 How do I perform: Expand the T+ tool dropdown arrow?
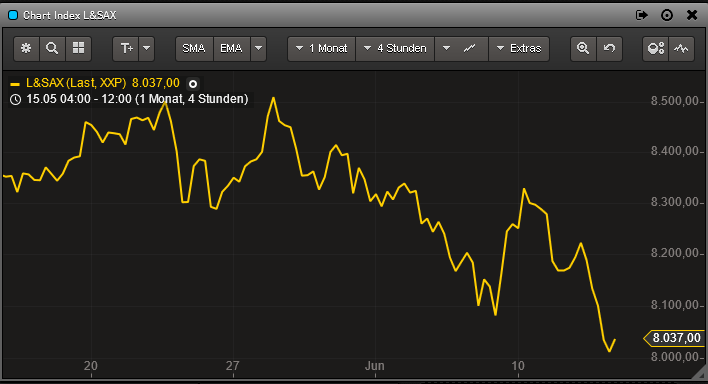(x=147, y=48)
